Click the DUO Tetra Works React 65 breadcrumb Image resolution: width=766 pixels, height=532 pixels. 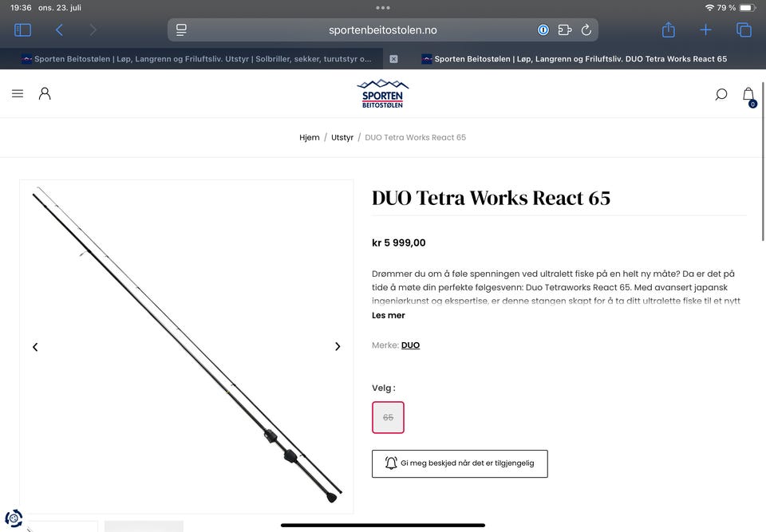415,137
